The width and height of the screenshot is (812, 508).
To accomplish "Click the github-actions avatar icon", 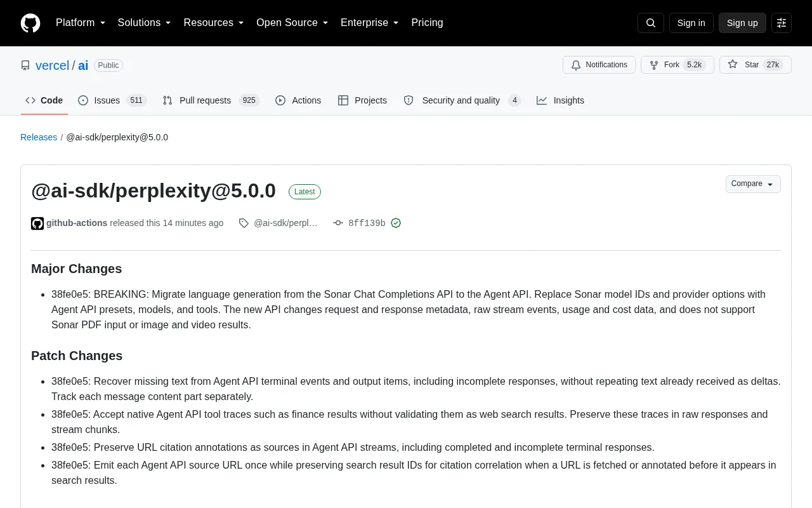I will [x=37, y=224].
